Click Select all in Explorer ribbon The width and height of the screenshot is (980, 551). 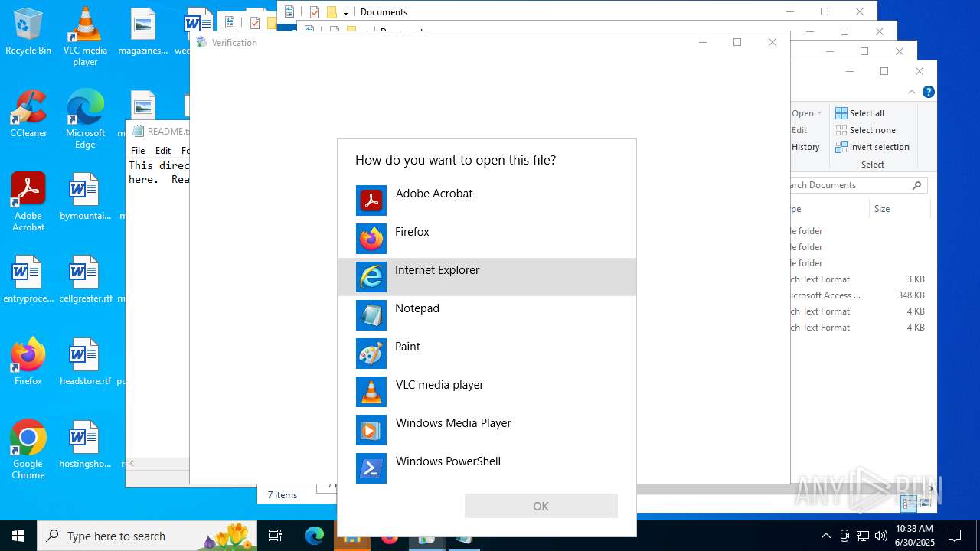tap(860, 113)
